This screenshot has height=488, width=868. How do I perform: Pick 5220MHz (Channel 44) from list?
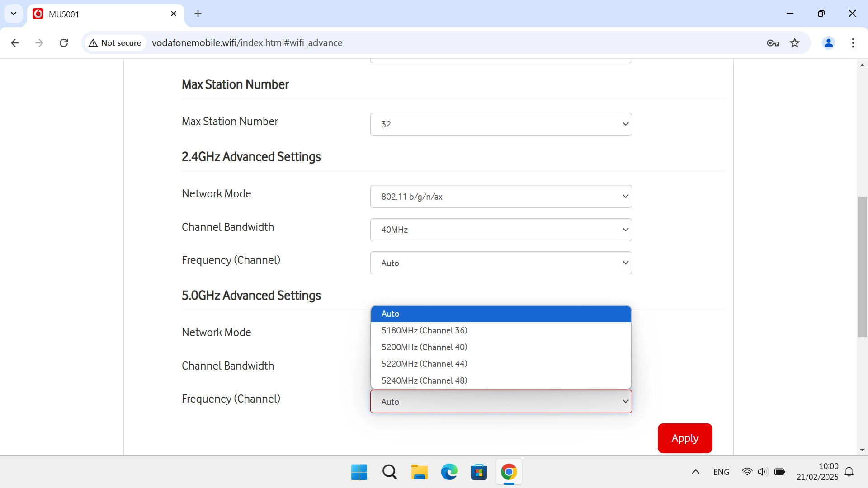424,364
